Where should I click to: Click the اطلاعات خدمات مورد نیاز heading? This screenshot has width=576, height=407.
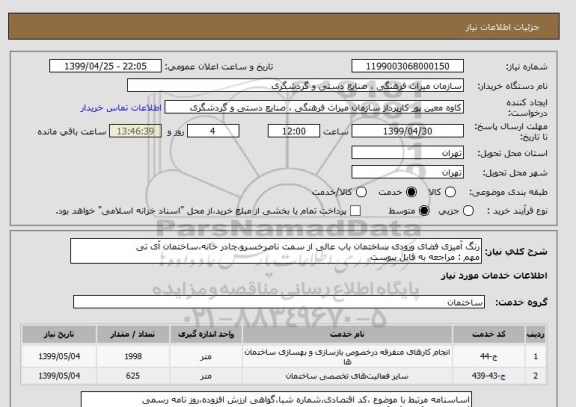[494, 276]
